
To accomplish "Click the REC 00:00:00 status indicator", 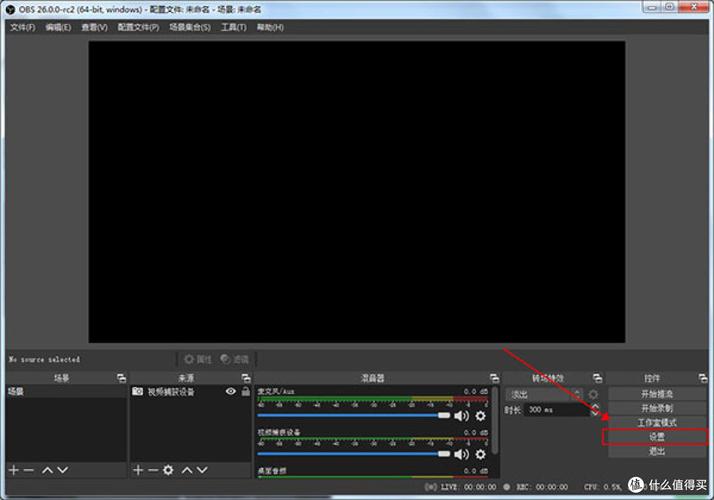I will (x=536, y=487).
